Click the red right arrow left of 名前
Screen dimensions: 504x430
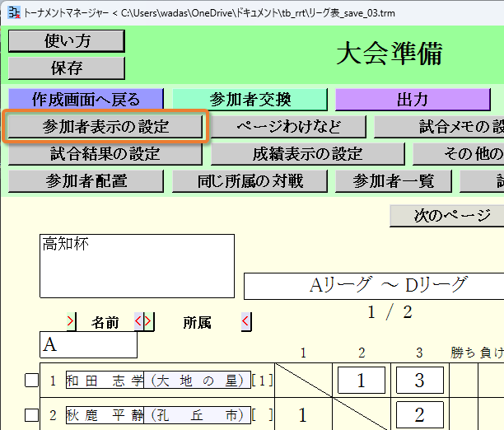click(71, 321)
